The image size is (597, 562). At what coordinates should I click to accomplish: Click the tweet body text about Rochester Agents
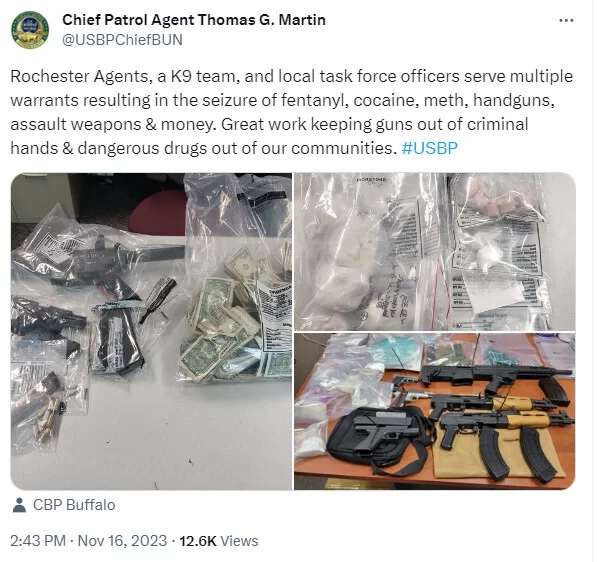point(291,112)
